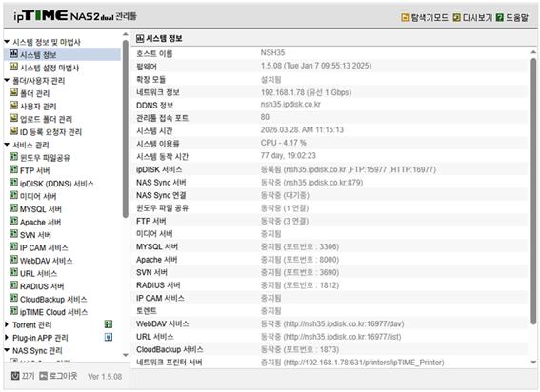The height and width of the screenshot is (392, 540).
Task: Click the 미디어 서버 sidebar icon
Action: (x=13, y=195)
